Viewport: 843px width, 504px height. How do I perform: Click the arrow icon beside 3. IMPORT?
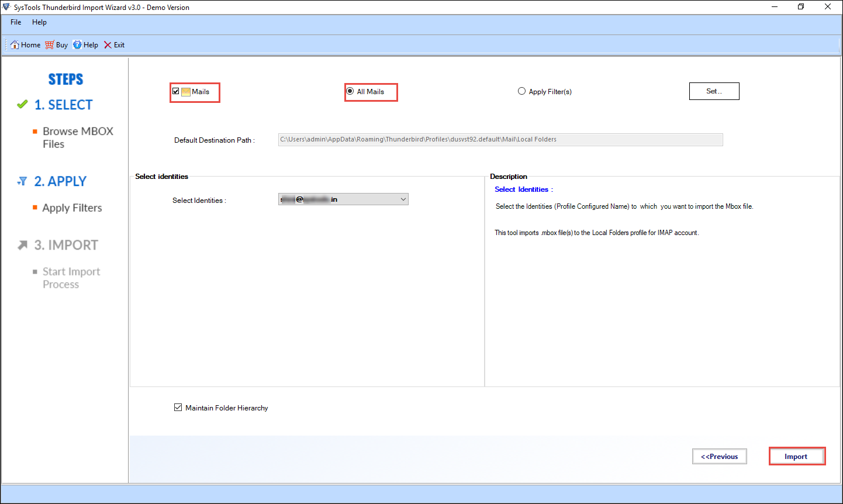point(22,245)
